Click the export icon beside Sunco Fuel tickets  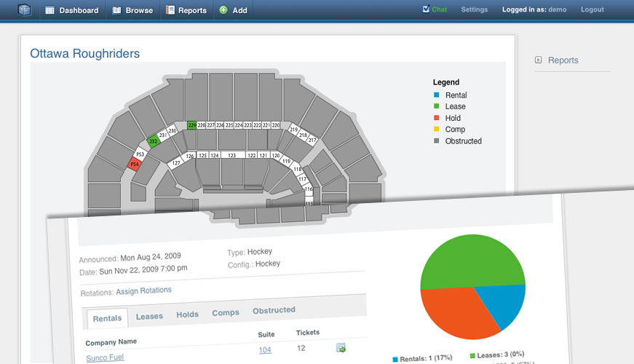tap(341, 347)
